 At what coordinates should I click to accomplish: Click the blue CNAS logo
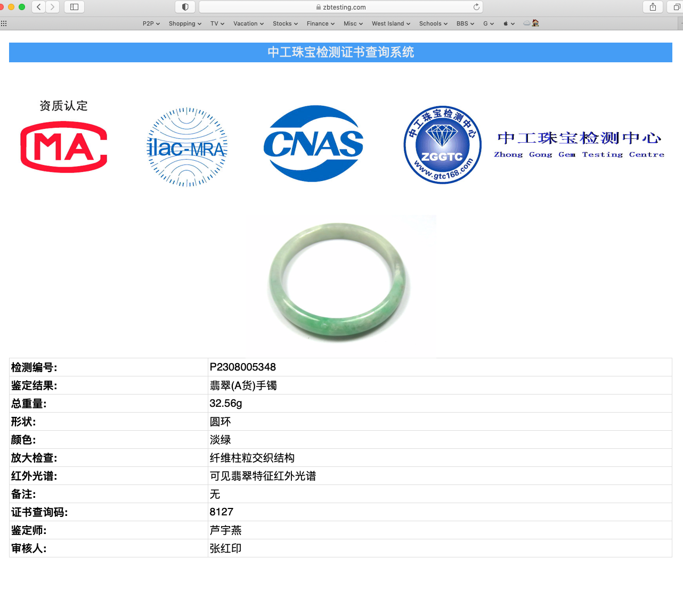pyautogui.click(x=313, y=144)
